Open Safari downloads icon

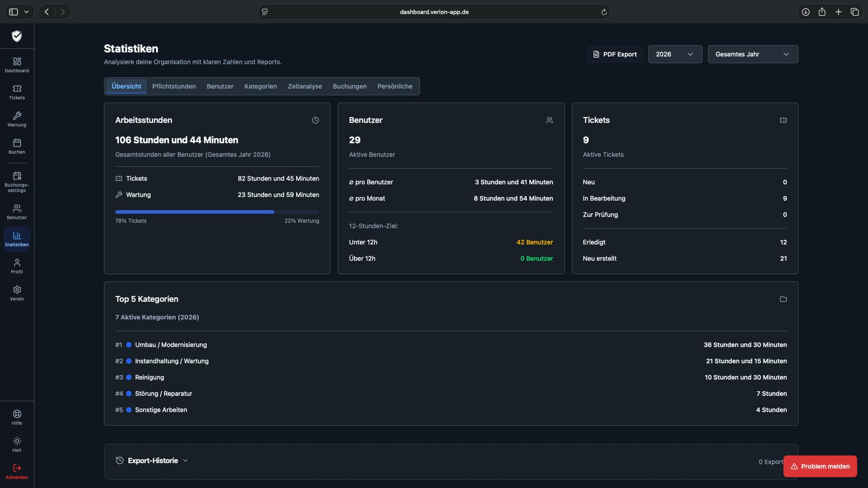[806, 12]
